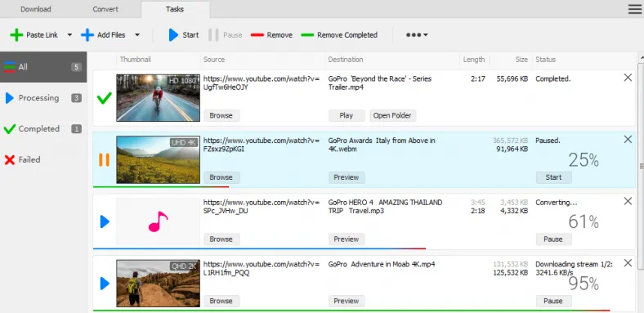This screenshot has width=644, height=313.
Task: Click the Source column header
Action: tap(214, 60)
